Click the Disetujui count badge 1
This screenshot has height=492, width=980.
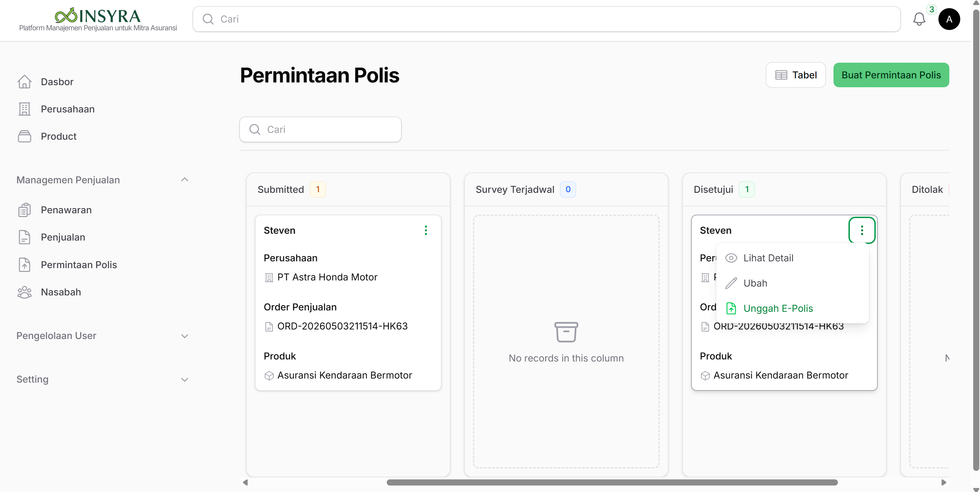pyautogui.click(x=747, y=189)
